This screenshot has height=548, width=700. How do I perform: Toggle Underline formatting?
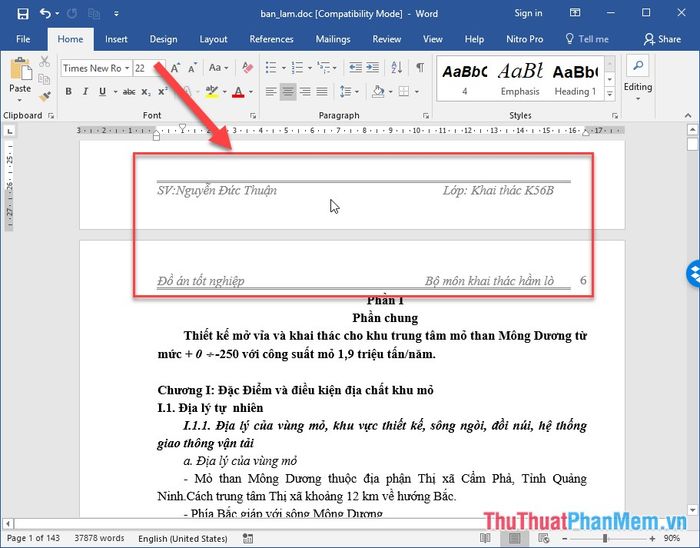tap(99, 91)
